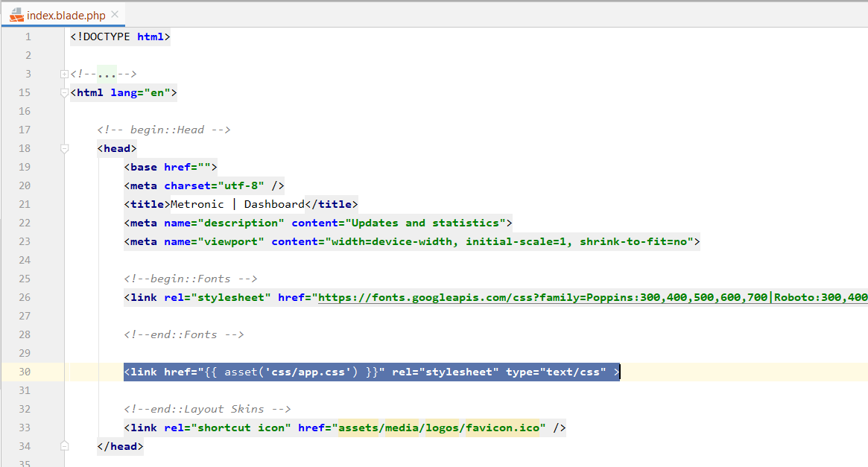The image size is (868, 467).
Task: Click line number 21 in gutter
Action: 25,204
